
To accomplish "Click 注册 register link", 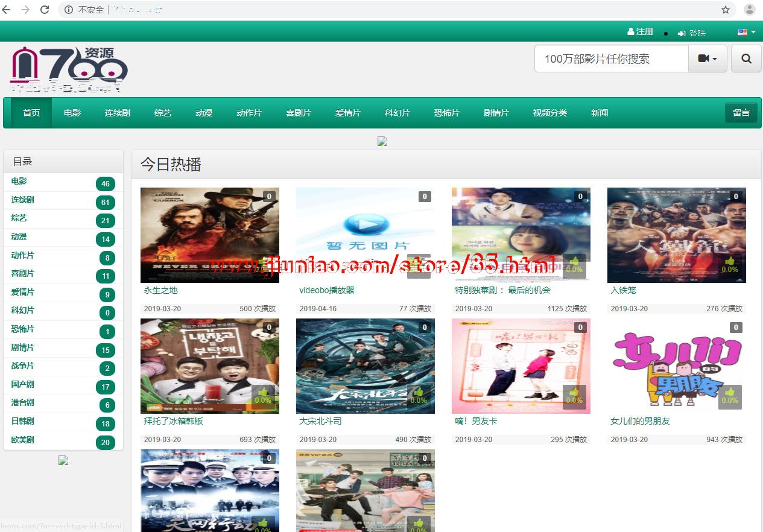I will [x=641, y=31].
